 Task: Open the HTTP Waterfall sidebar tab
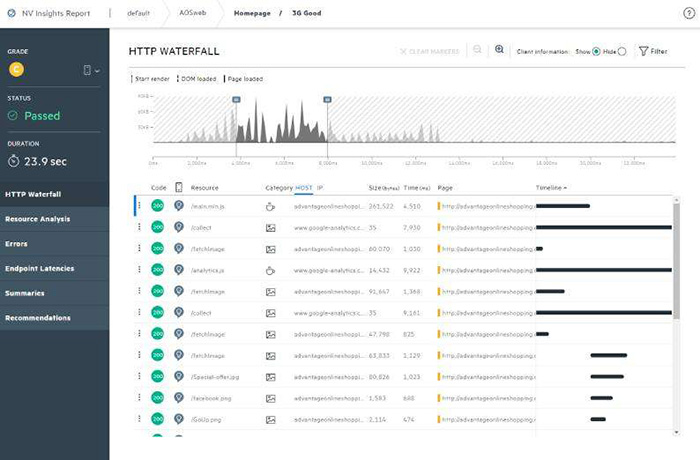[x=54, y=194]
